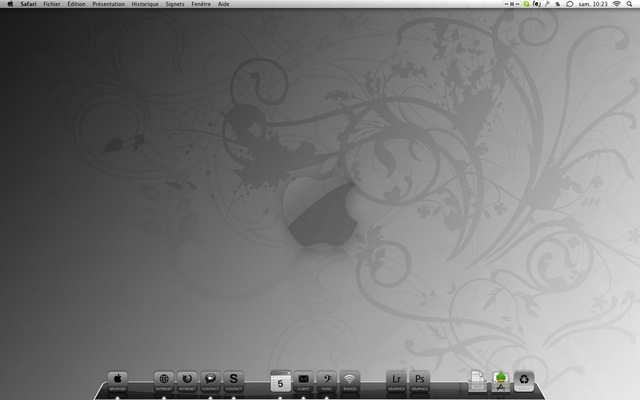Open Spotlight search magnifier
640x400 pixels.
click(x=629, y=4)
